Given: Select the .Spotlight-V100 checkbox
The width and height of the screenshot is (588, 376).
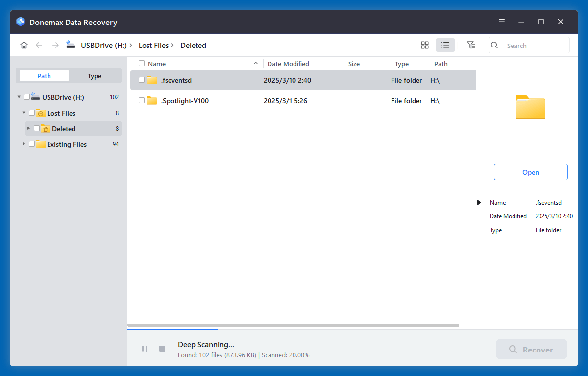Looking at the screenshot, I should click(141, 101).
